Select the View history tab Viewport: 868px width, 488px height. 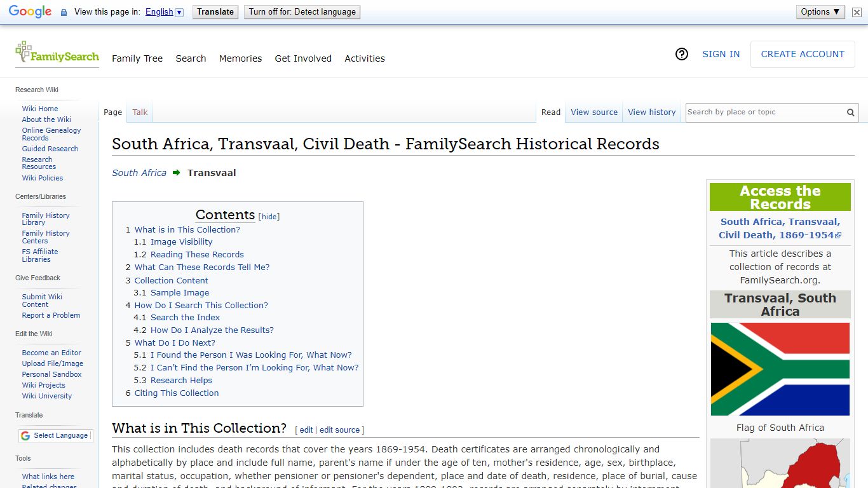coord(652,112)
